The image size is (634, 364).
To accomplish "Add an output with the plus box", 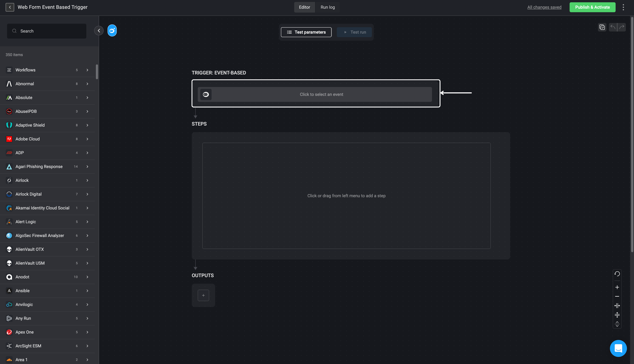I will [x=203, y=296].
